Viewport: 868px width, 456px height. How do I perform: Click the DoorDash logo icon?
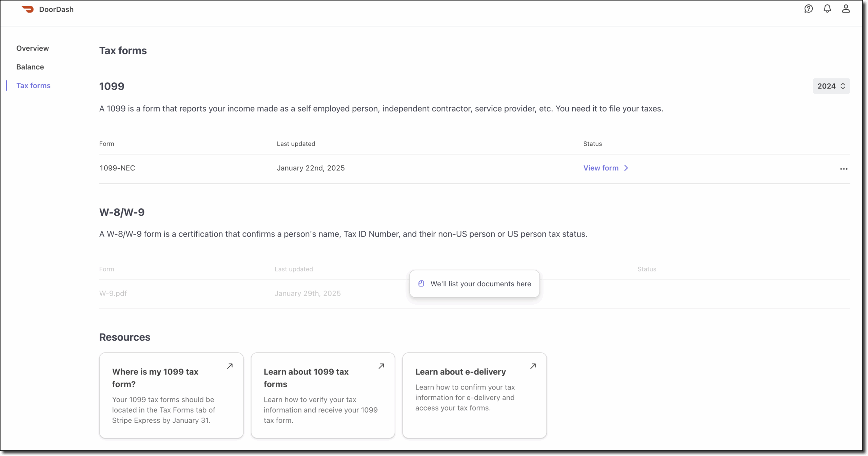27,9
